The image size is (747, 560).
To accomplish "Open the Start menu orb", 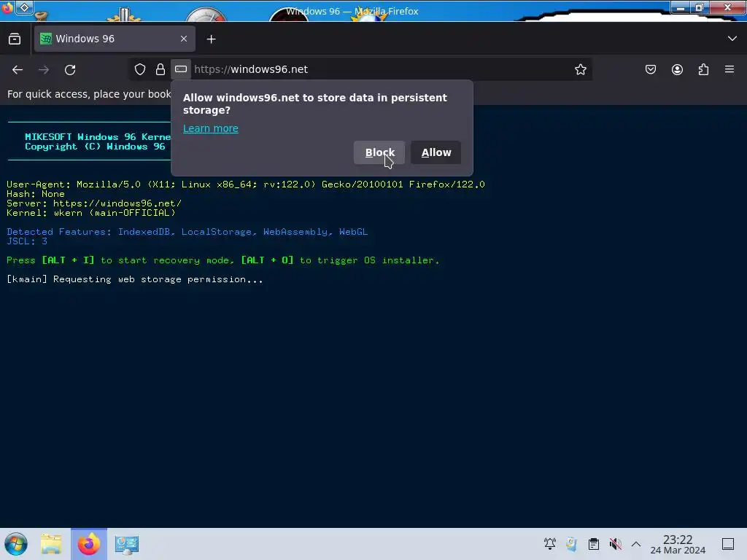I will point(16,544).
